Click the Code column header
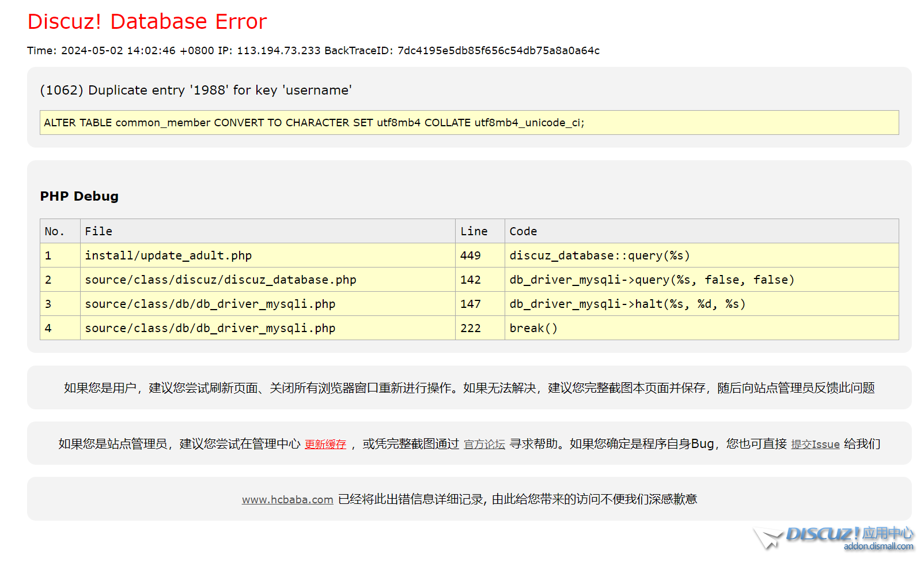 click(x=522, y=231)
